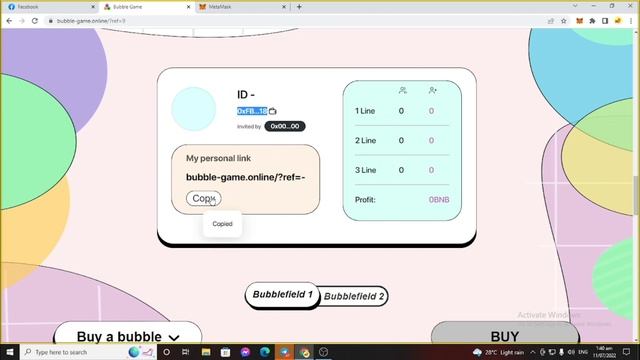The image size is (640, 360).
Task: Click the 2 Line row label
Action: pyautogui.click(x=365, y=140)
